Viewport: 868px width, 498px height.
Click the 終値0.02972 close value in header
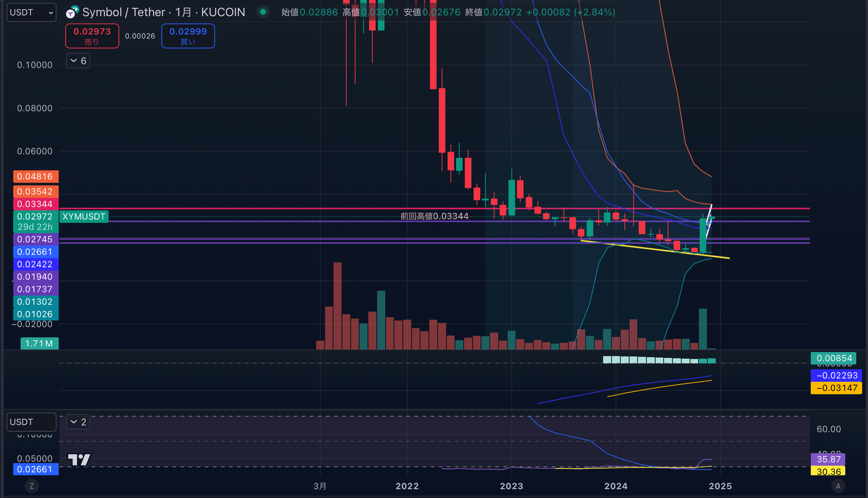493,12
